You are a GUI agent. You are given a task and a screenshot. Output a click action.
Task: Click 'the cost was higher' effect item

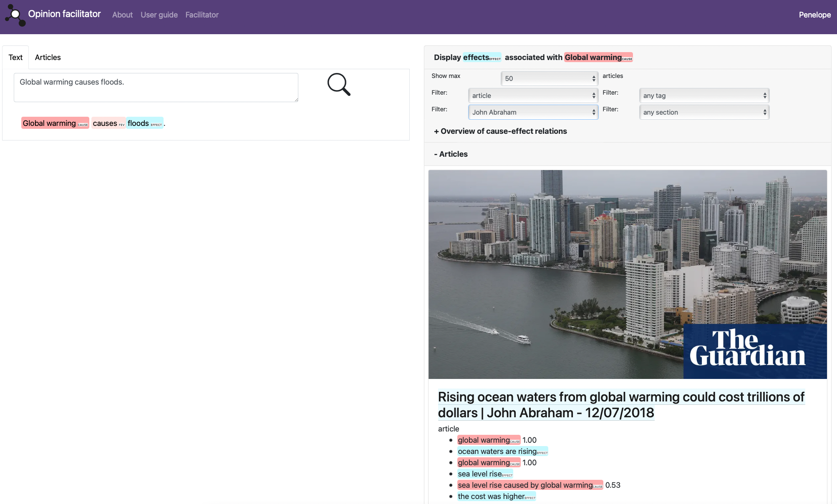click(497, 496)
